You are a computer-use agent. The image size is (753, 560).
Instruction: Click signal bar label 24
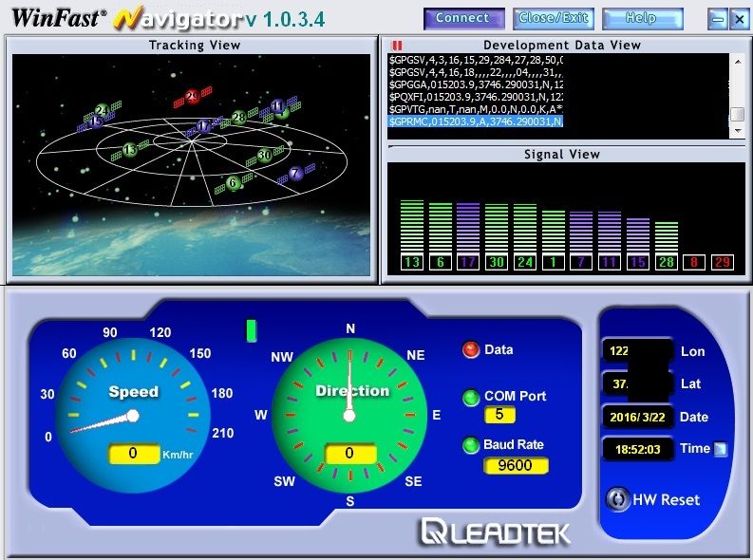(x=525, y=262)
